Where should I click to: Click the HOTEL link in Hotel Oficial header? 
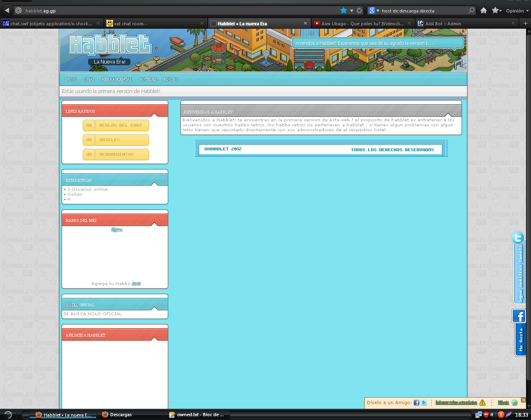point(71,305)
